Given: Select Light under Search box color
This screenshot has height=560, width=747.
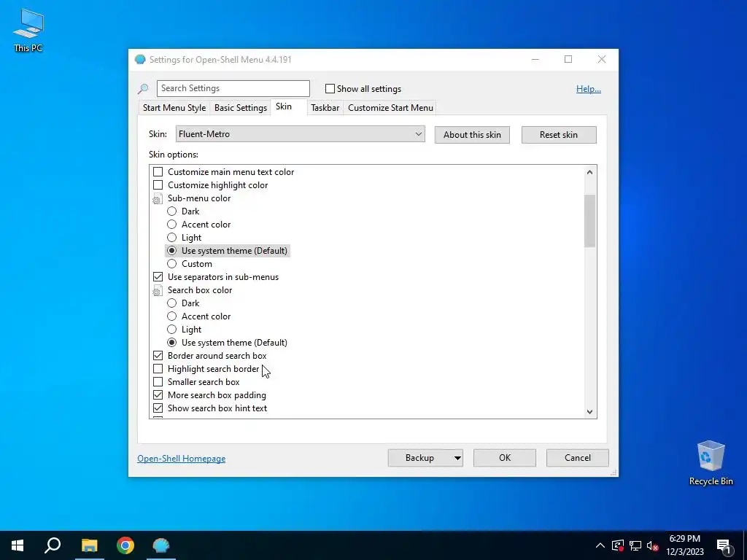Looking at the screenshot, I should (x=171, y=330).
